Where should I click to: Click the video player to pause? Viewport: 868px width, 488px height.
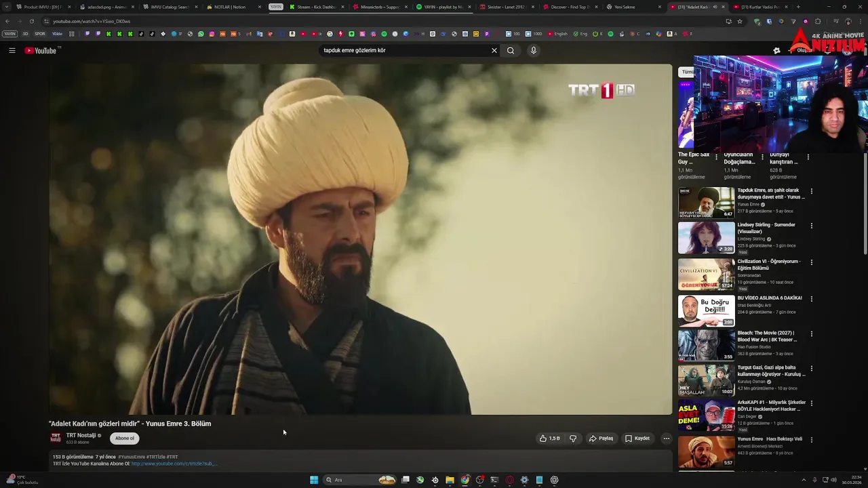click(x=360, y=239)
